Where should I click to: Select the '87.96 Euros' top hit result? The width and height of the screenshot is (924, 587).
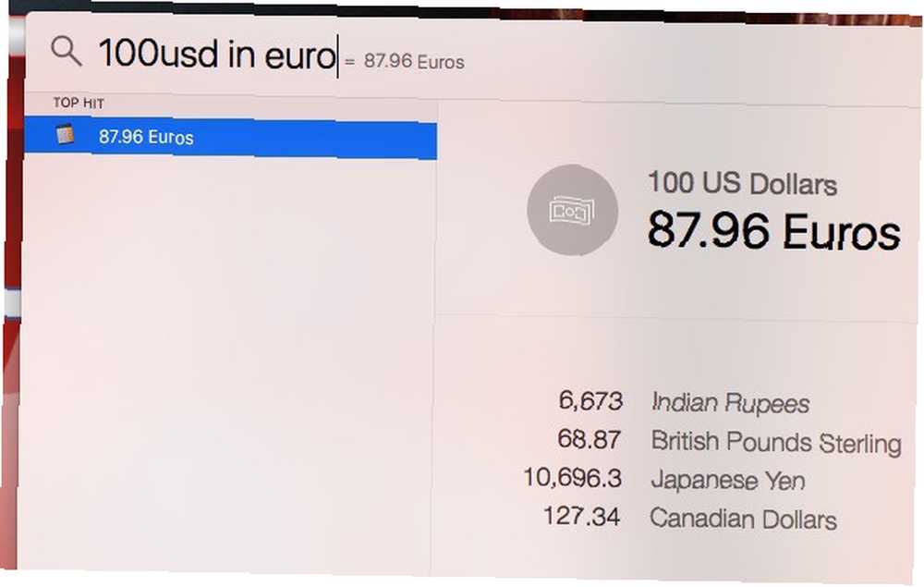(230, 139)
